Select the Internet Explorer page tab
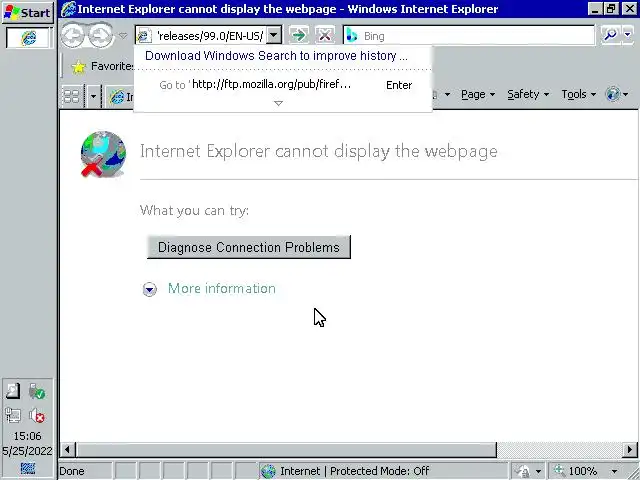Viewport: 640px width, 480px height. pos(121,97)
